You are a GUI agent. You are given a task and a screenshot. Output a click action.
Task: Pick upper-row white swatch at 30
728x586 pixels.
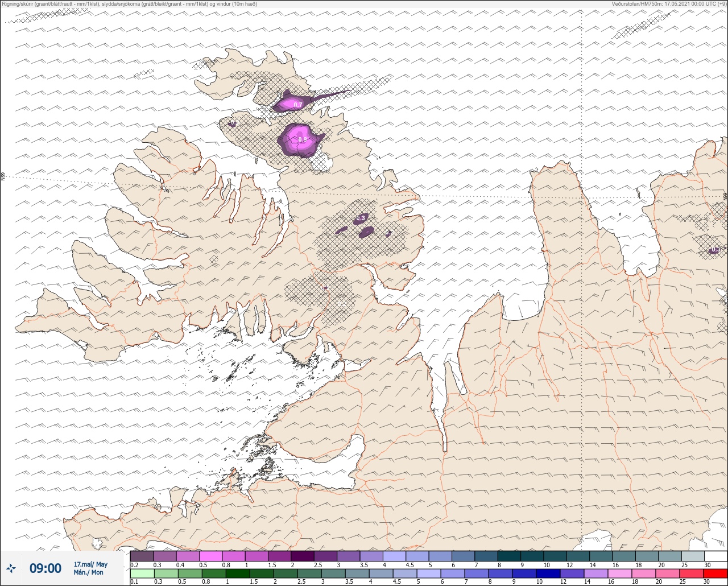coord(715,556)
